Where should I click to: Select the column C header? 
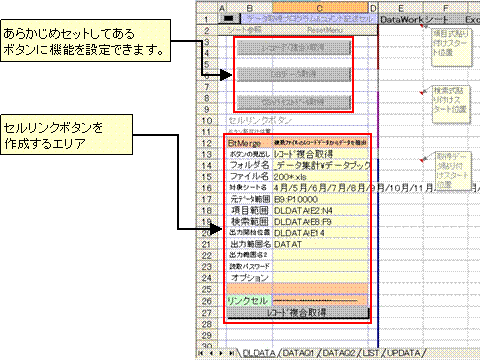point(320,8)
